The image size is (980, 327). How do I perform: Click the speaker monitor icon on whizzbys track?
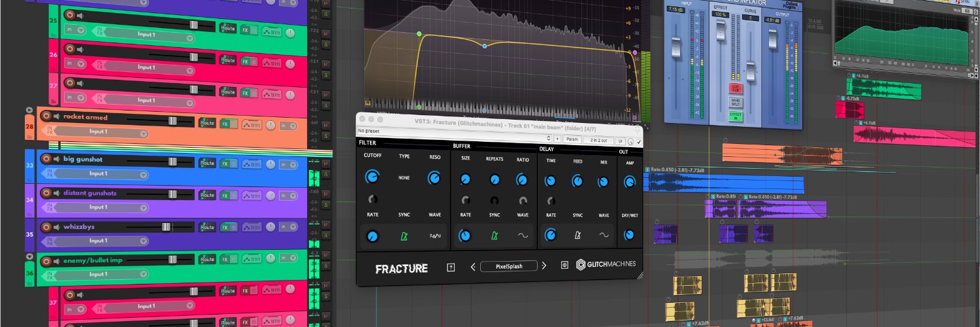(57, 226)
